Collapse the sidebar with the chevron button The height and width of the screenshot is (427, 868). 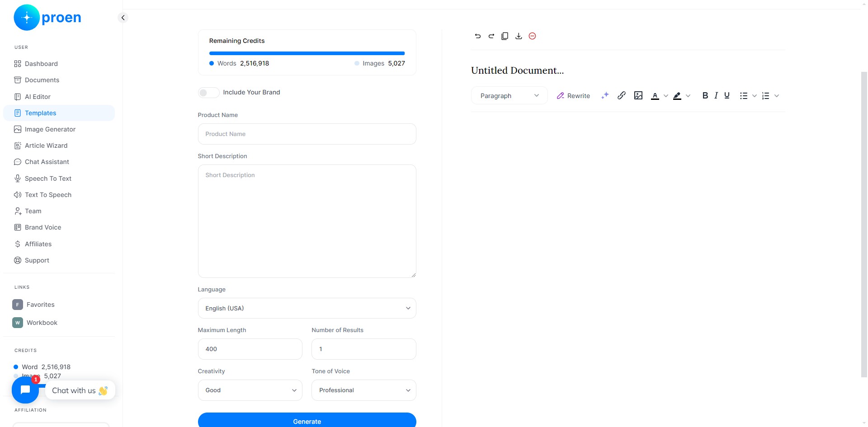[x=123, y=18]
